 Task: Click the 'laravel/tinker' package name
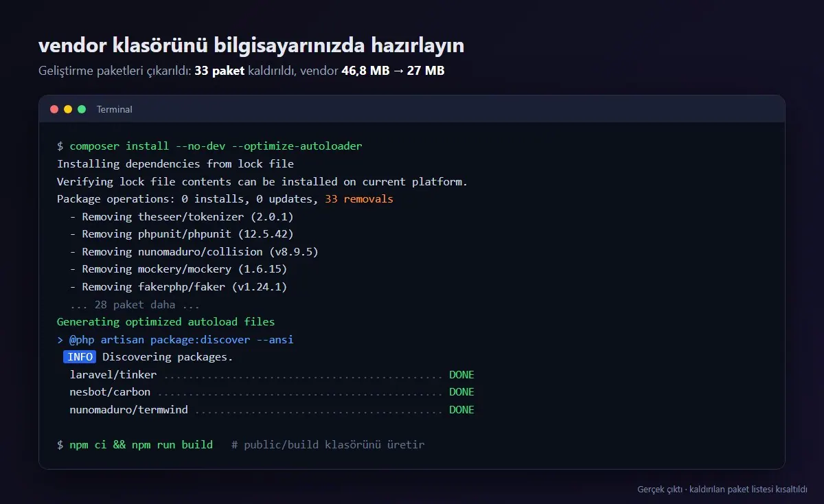coord(113,375)
